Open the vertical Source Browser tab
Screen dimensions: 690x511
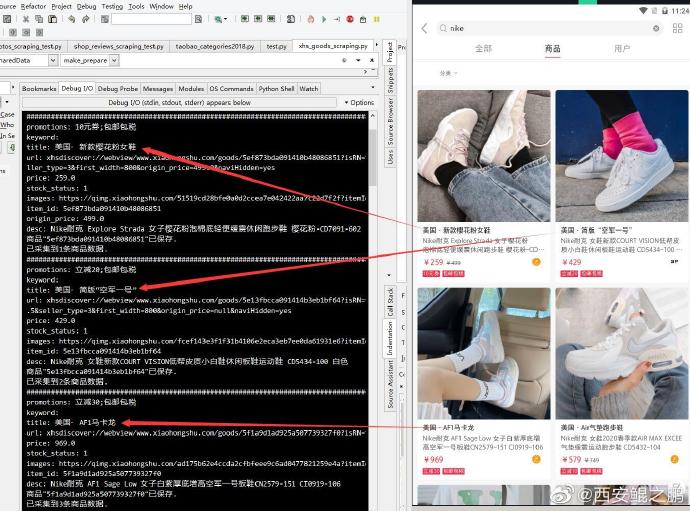(x=390, y=122)
